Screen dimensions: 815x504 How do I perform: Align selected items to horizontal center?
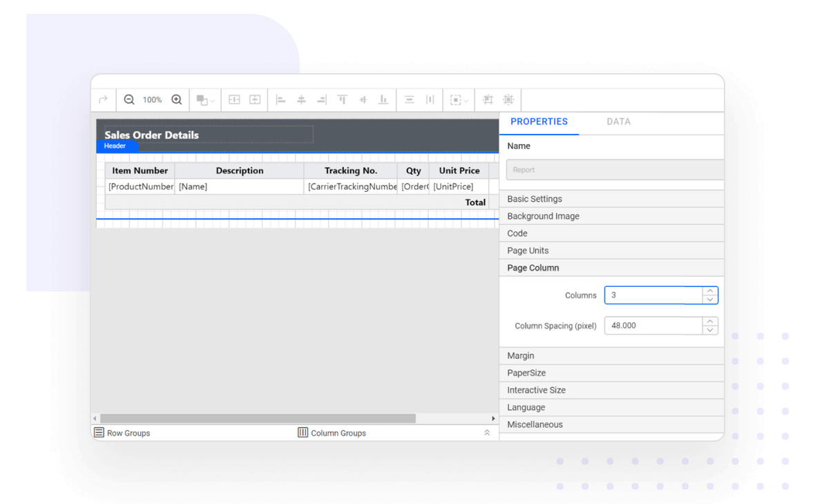[301, 99]
